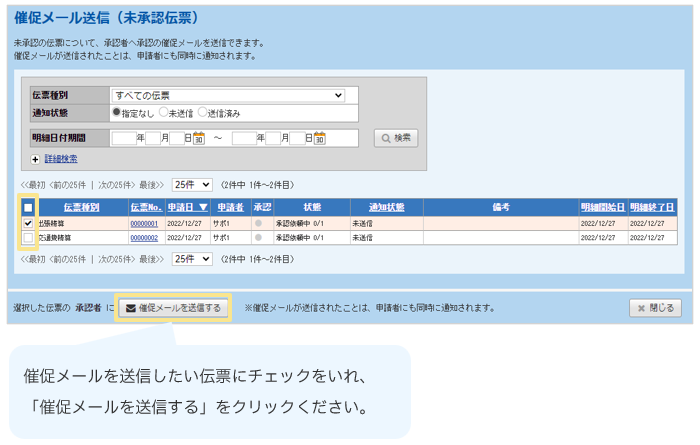Screen dimensions: 700x445
Task: Open the end date calendar picker icon
Action: pyautogui.click(x=320, y=138)
